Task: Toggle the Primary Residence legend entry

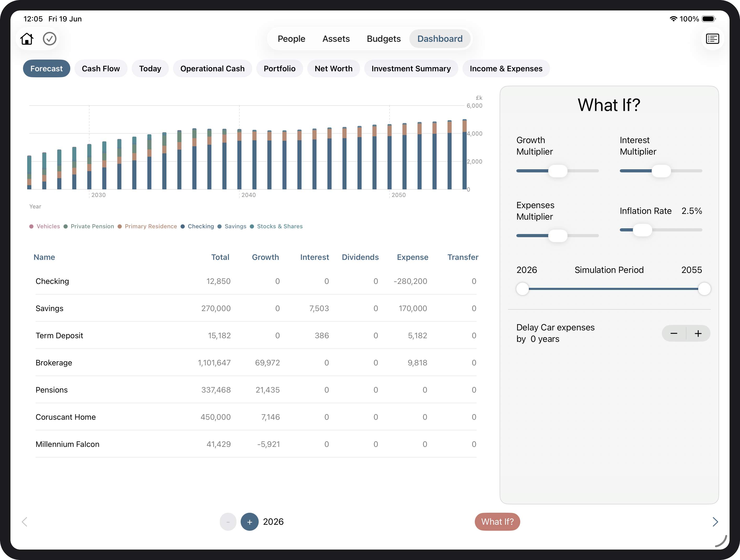Action: click(x=147, y=226)
